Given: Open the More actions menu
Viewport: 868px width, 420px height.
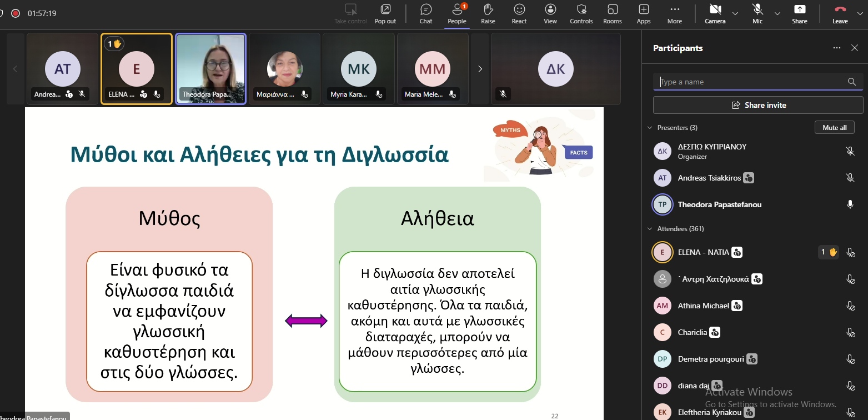Looking at the screenshot, I should [x=675, y=13].
